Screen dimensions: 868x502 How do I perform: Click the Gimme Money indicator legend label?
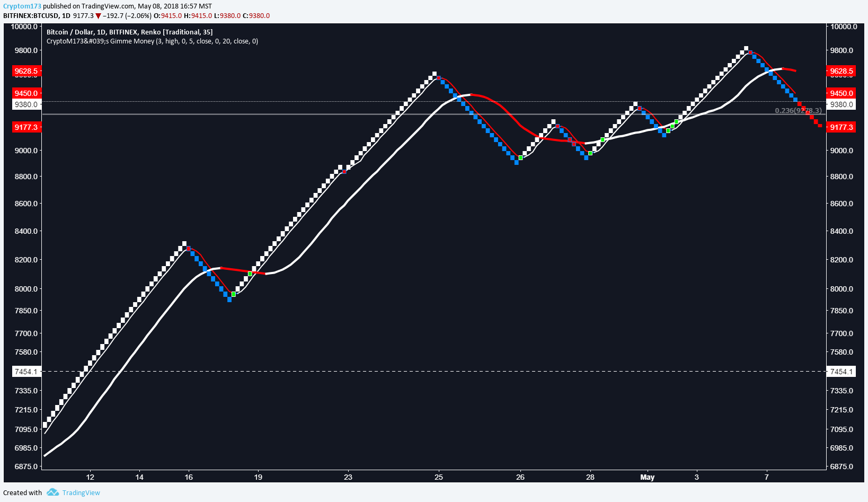(153, 41)
